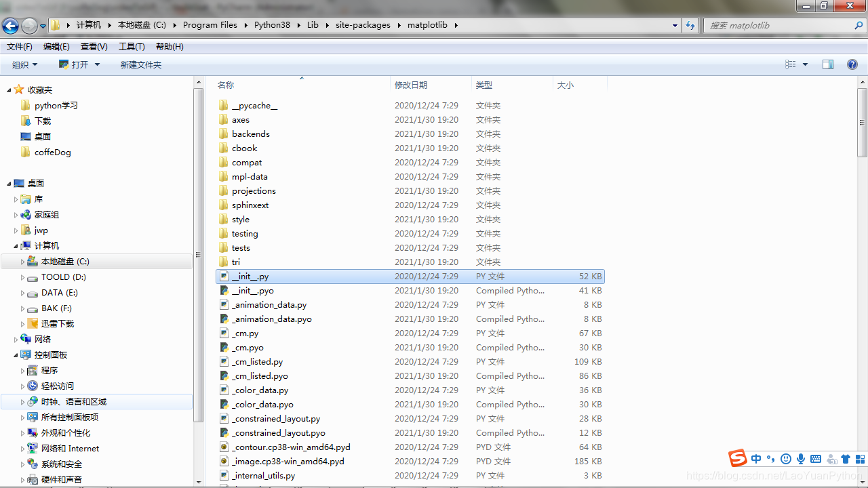Collapse the 收藏夹 favorites group
Screen dimensions: 868x488
9,89
